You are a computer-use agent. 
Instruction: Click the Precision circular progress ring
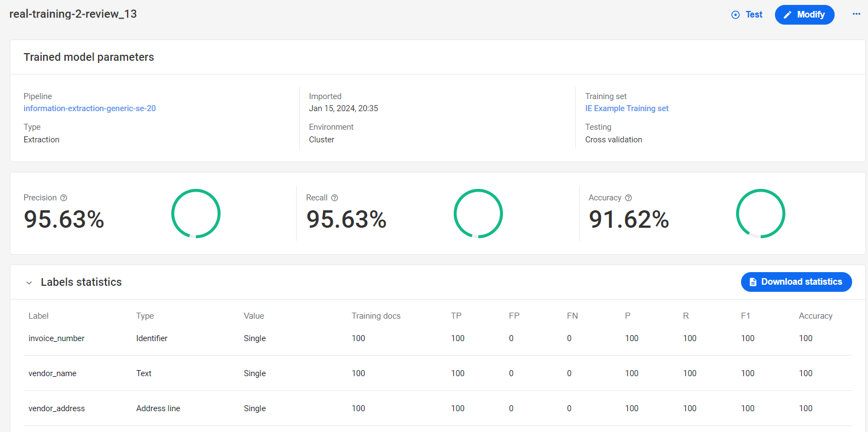point(196,214)
